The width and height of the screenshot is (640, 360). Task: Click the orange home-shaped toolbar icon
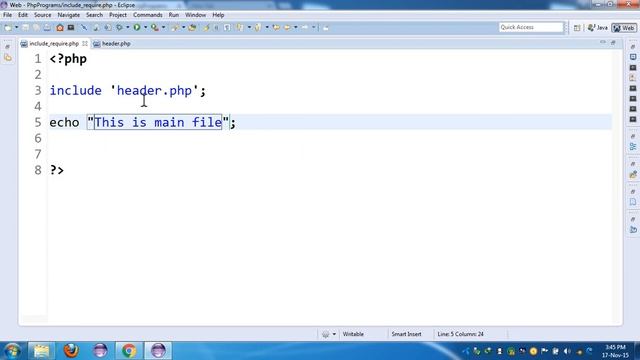click(60, 27)
